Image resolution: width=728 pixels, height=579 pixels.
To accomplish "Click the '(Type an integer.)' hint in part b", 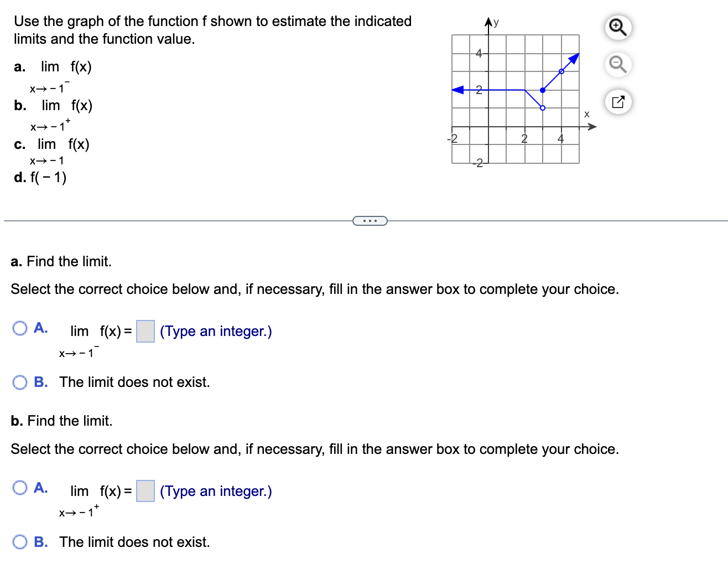I will click(x=215, y=491).
